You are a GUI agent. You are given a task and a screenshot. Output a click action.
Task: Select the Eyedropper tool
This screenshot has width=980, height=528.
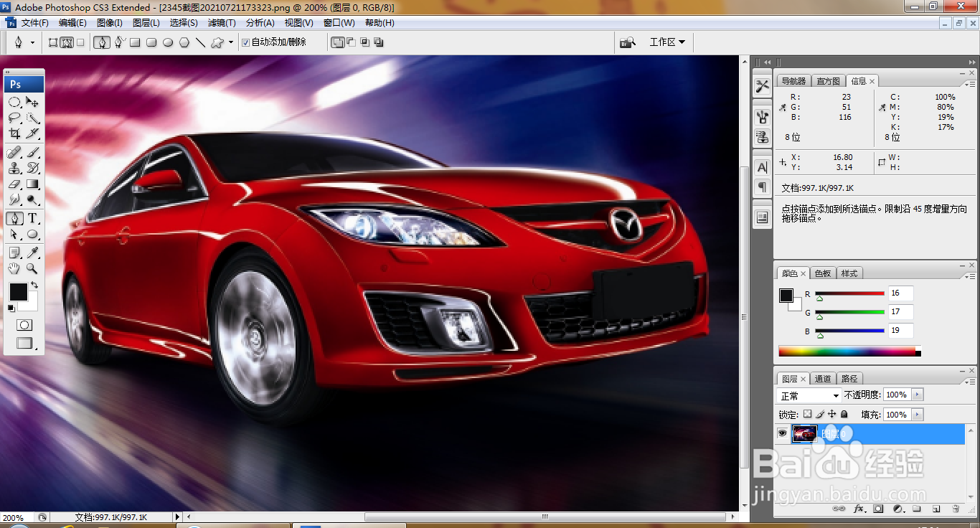(x=32, y=253)
